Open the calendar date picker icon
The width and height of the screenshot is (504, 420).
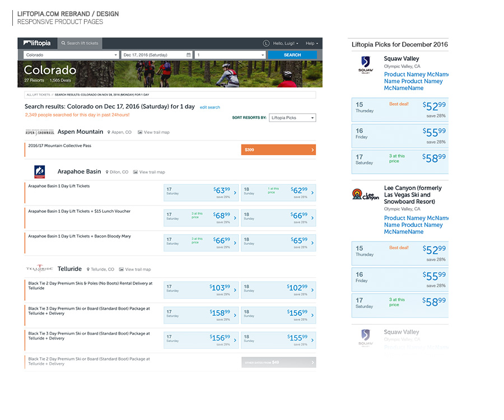[189, 55]
